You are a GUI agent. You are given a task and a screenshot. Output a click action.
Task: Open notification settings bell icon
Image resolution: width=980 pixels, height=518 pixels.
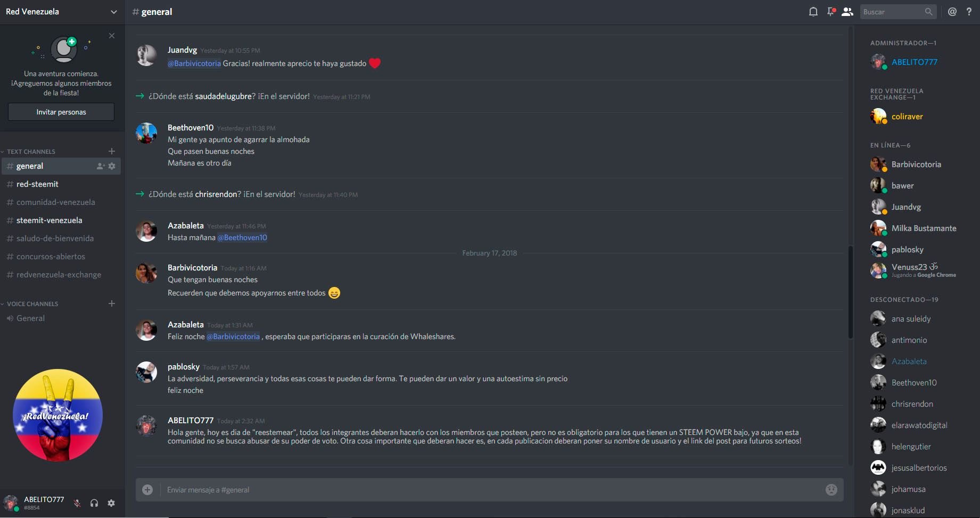tap(813, 12)
